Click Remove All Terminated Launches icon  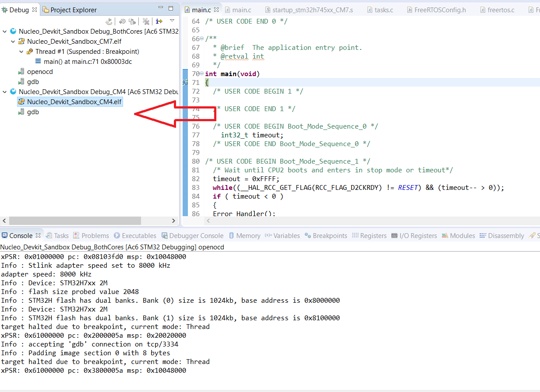click(146, 21)
